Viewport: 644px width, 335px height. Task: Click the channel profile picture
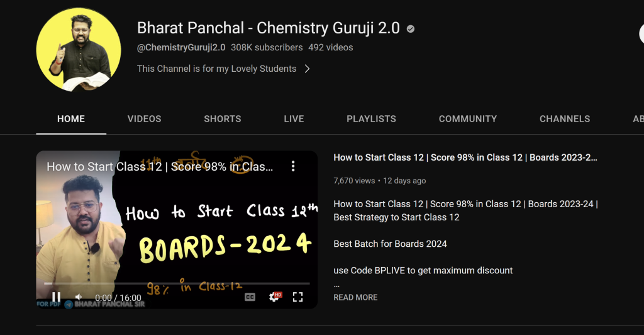[79, 49]
